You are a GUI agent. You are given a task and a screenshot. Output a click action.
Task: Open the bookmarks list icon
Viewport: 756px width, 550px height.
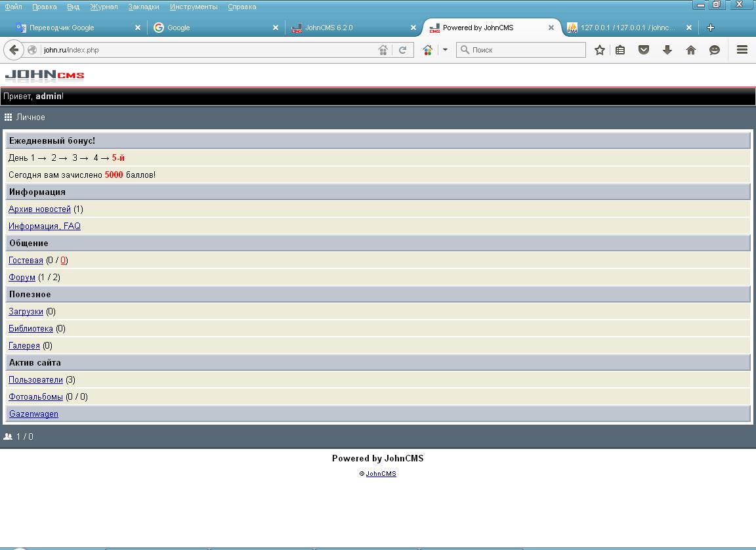point(620,50)
